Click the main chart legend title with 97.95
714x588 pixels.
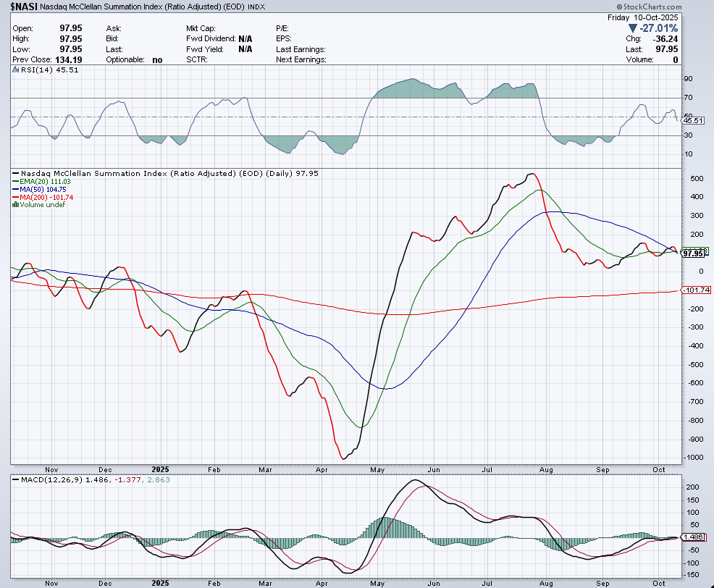(169, 174)
